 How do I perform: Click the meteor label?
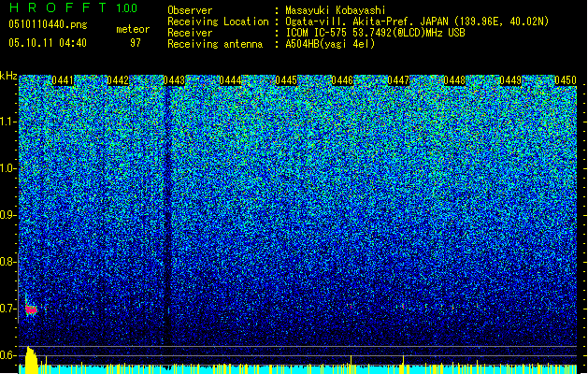(133, 29)
